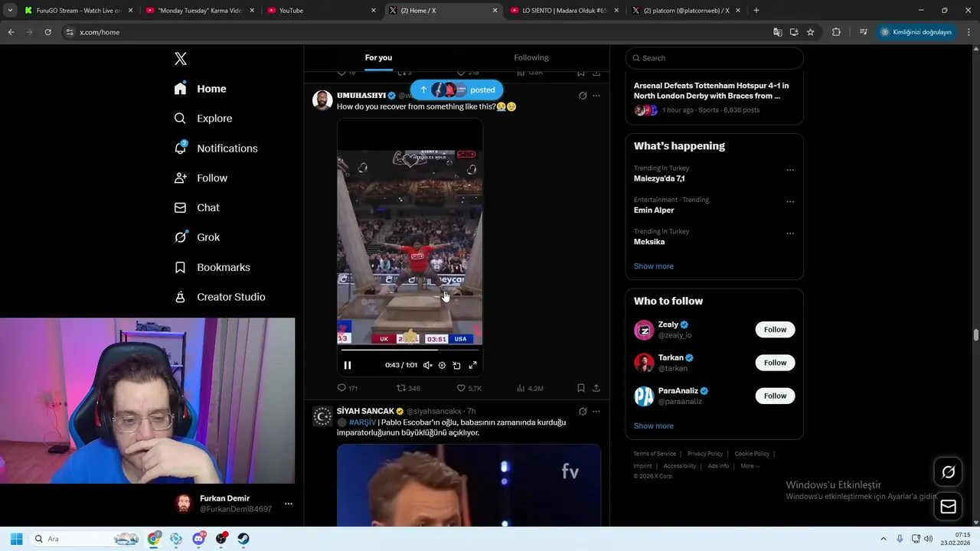The width and height of the screenshot is (980, 551).
Task: Bookmark this page with the star icon
Action: point(810,32)
